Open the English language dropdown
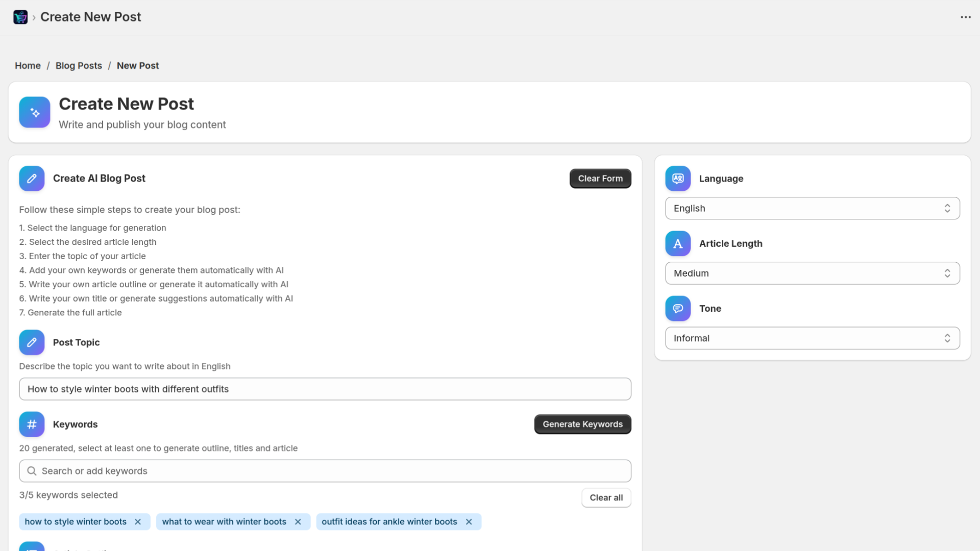980x551 pixels. 812,208
